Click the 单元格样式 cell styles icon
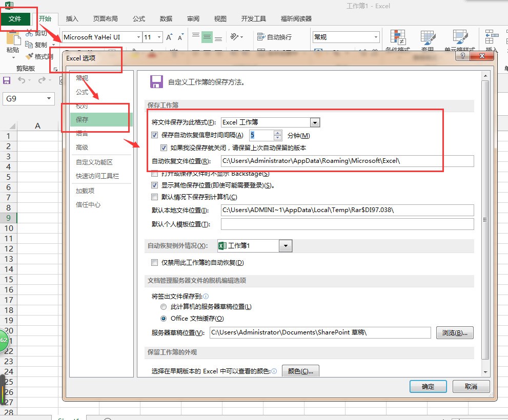This screenshot has width=508, height=420. click(460, 37)
